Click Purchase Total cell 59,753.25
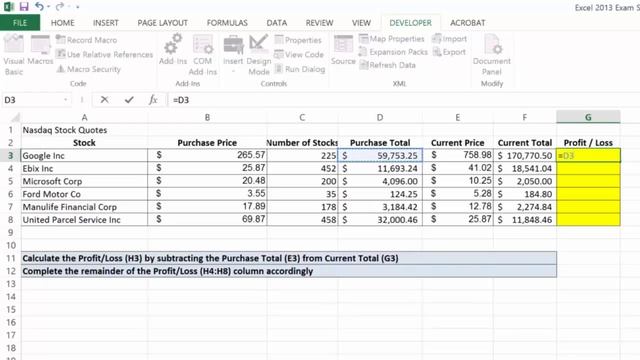This screenshot has width=640, height=360. (380, 156)
